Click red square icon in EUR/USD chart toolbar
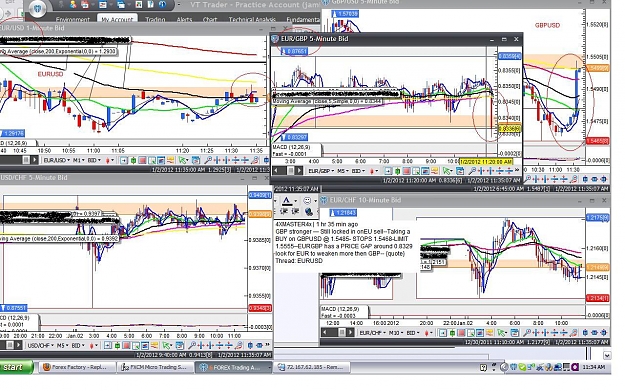The width and height of the screenshot is (625, 391). point(142,160)
